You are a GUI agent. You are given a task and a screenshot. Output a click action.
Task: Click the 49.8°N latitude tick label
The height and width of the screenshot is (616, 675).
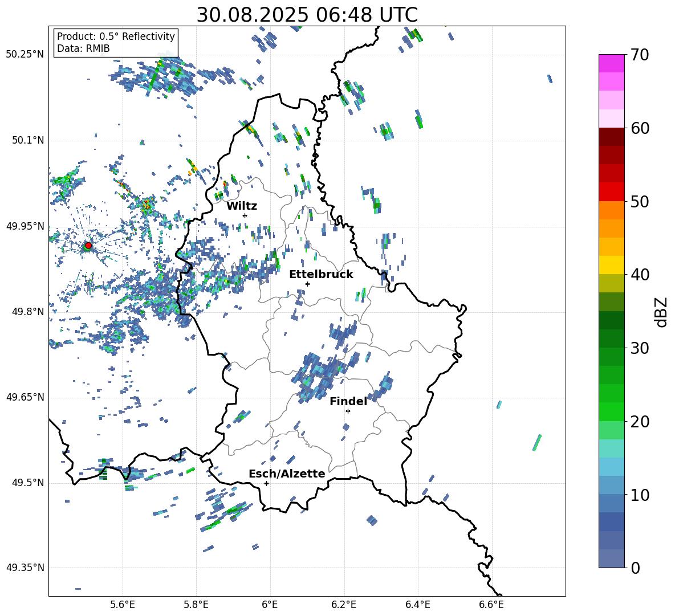28,312
